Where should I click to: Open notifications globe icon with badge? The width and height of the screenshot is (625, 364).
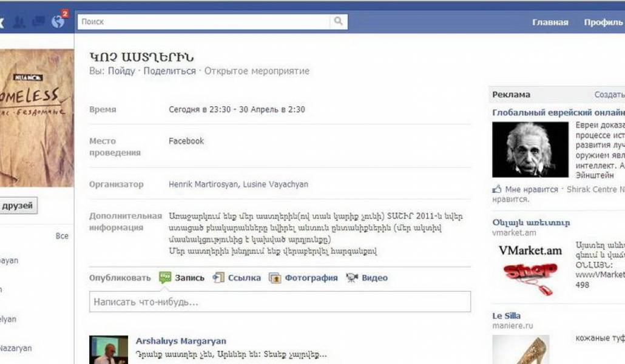[x=59, y=21]
